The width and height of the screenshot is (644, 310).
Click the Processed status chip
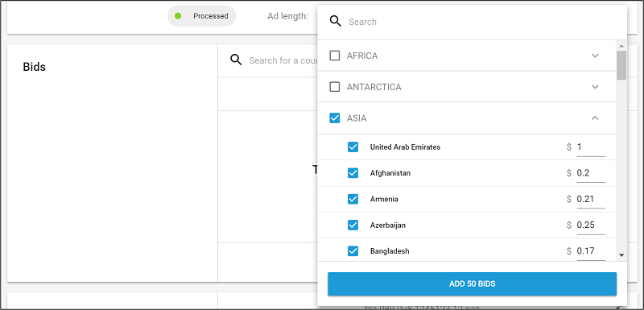click(202, 16)
